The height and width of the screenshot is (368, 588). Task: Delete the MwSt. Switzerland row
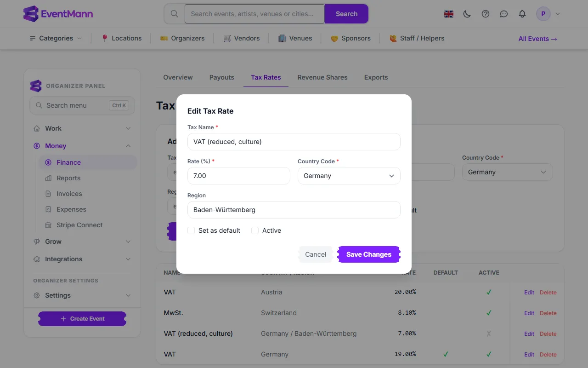point(548,313)
